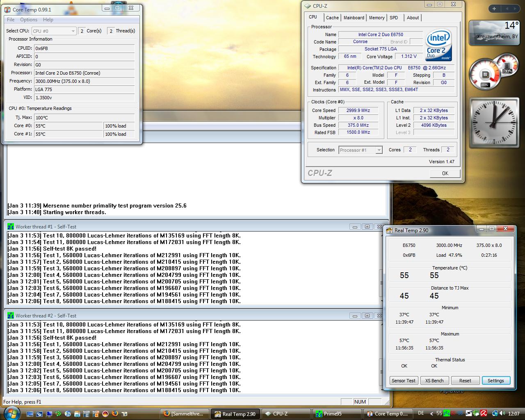Image resolution: width=525 pixels, height=420 pixels.
Task: Open Settings in Real Temp
Action: [496, 381]
